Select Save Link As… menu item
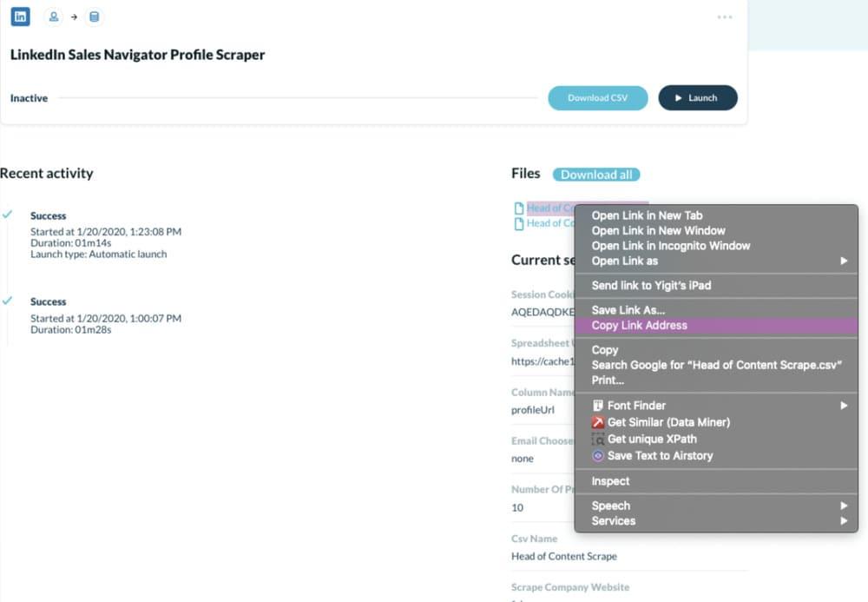868x602 pixels. tap(716, 310)
